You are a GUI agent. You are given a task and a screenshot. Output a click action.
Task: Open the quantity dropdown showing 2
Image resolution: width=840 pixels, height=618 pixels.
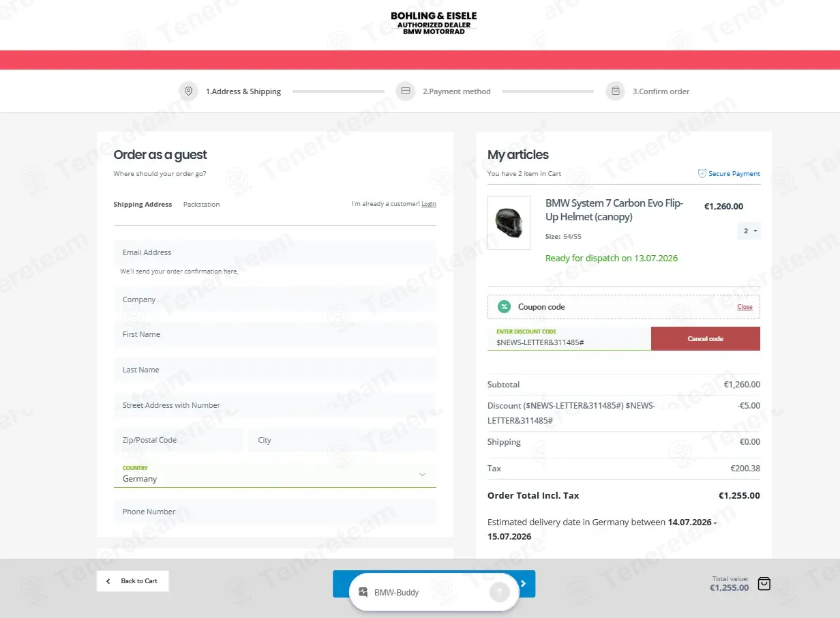[749, 231]
